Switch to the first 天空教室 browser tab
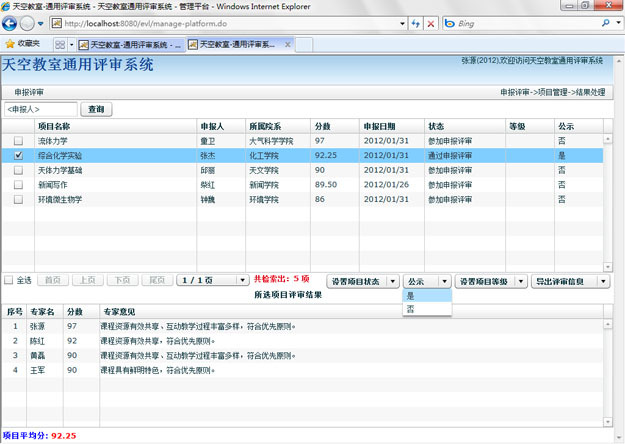The image size is (625, 444). click(131, 45)
